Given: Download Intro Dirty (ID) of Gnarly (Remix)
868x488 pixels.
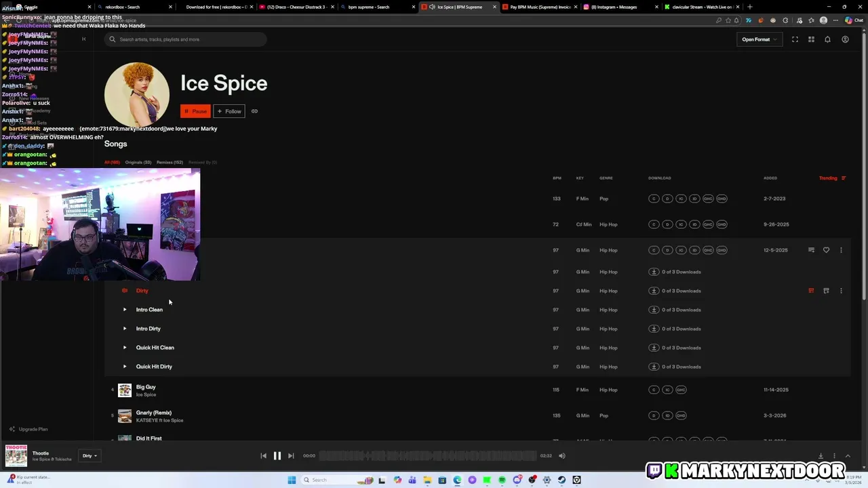Looking at the screenshot, I should [x=667, y=415].
